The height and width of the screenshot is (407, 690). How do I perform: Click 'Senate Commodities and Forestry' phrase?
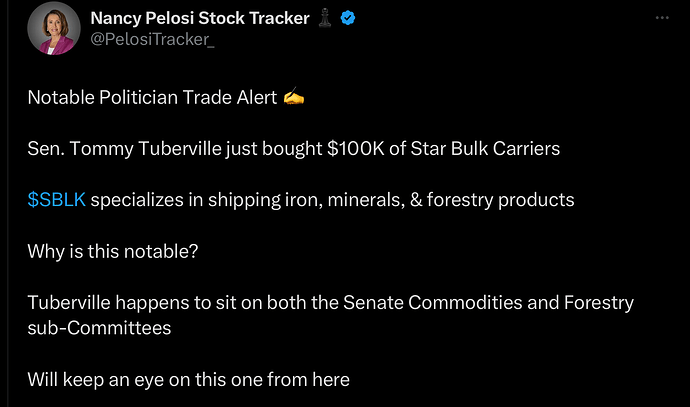(x=488, y=303)
